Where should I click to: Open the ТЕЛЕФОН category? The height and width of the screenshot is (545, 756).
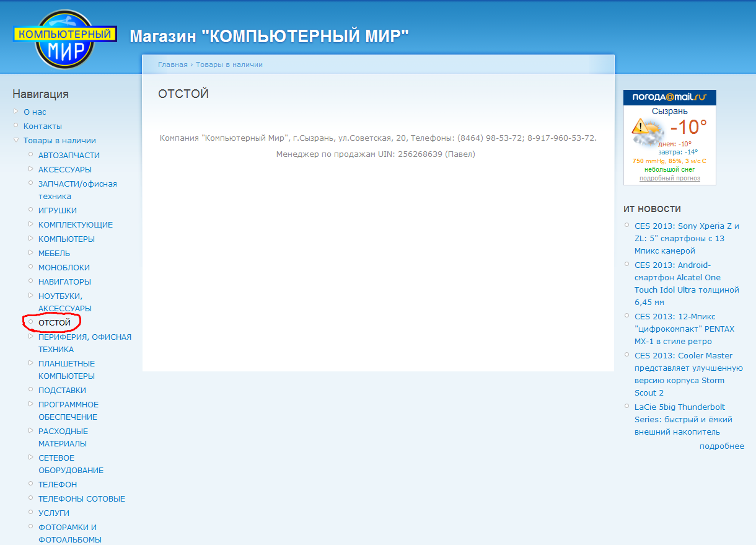pyautogui.click(x=58, y=485)
